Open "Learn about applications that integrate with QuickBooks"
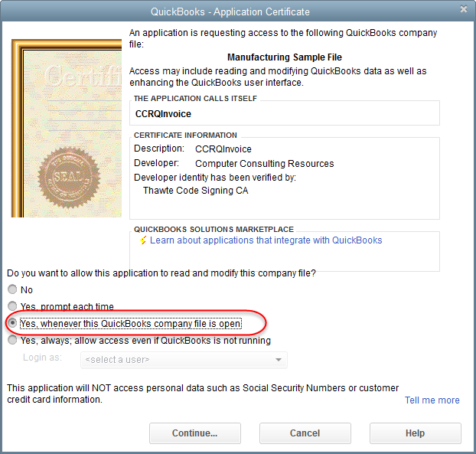The height and width of the screenshot is (454, 476). (x=266, y=240)
